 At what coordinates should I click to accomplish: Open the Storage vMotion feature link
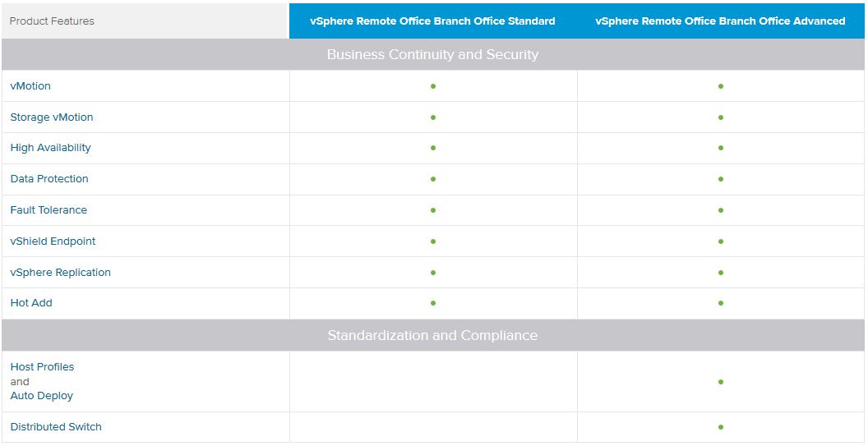coord(52,117)
